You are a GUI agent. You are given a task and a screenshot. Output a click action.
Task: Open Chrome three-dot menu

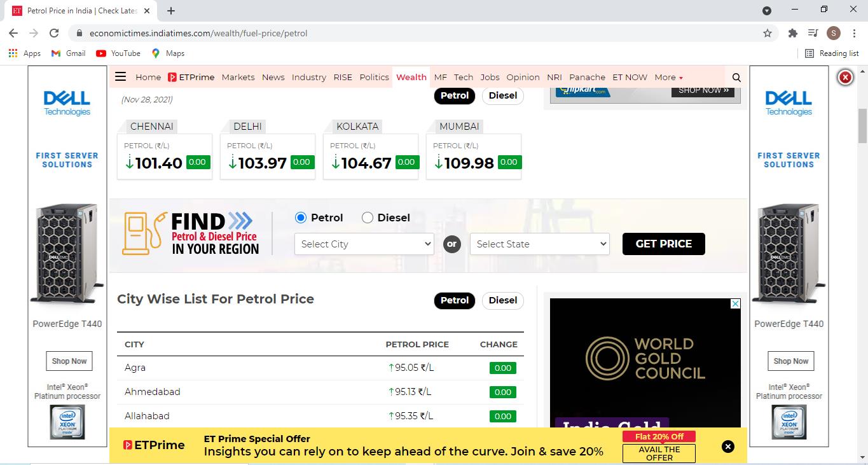pyautogui.click(x=854, y=33)
